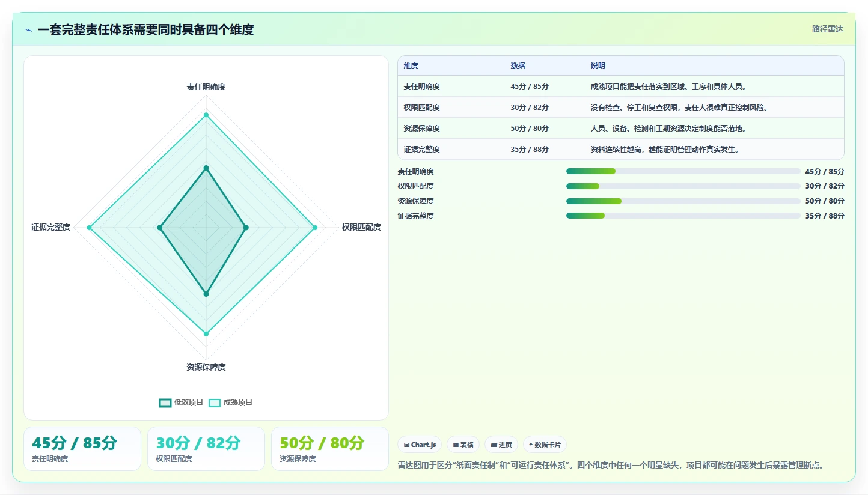The width and height of the screenshot is (868, 495).
Task: Click 证据完整度 label beside progress bar
Action: (415, 216)
